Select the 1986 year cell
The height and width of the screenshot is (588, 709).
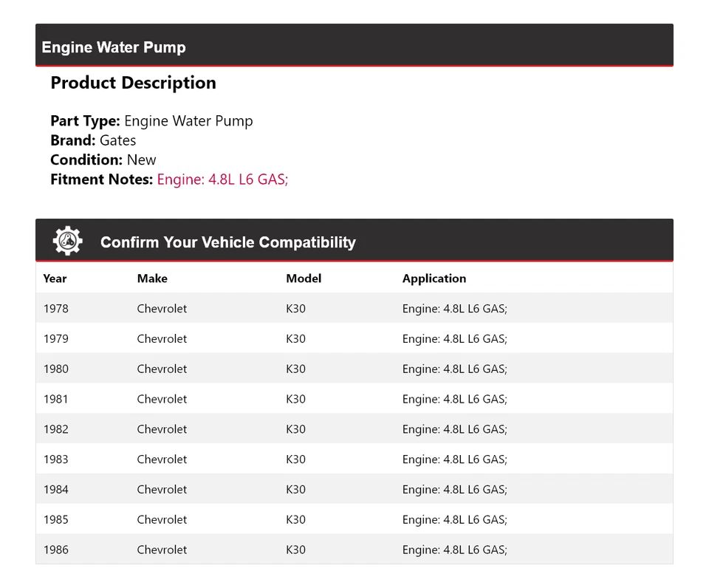click(x=55, y=550)
